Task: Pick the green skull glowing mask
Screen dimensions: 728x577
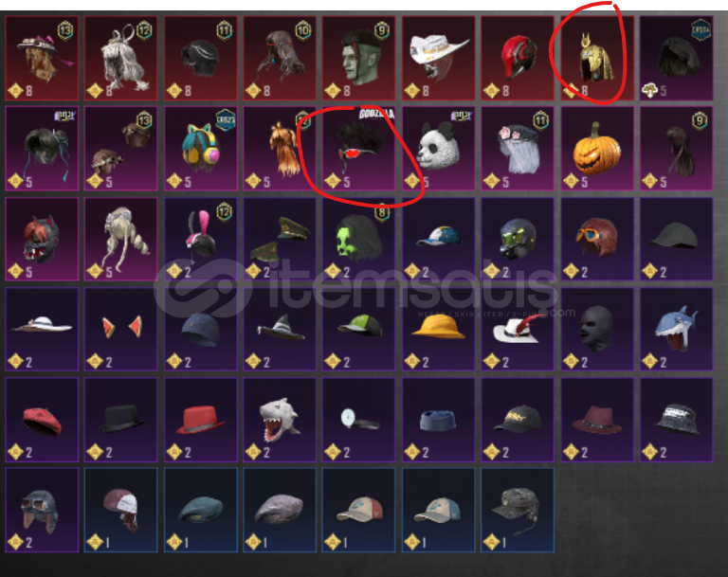Action: point(359,239)
